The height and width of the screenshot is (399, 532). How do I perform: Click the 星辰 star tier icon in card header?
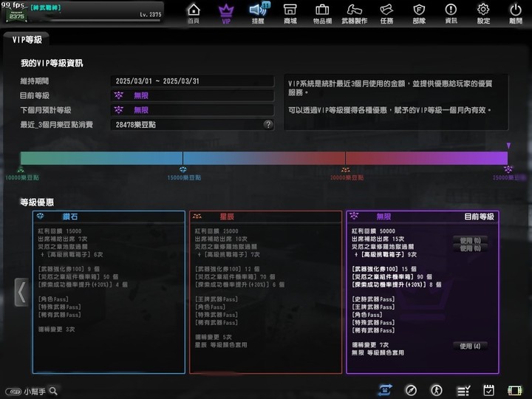pos(197,216)
